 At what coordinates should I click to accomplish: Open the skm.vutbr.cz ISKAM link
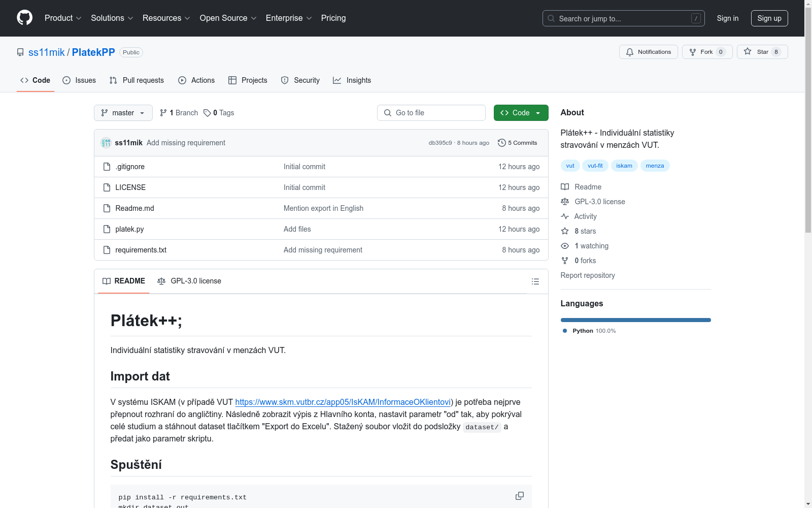(343, 402)
